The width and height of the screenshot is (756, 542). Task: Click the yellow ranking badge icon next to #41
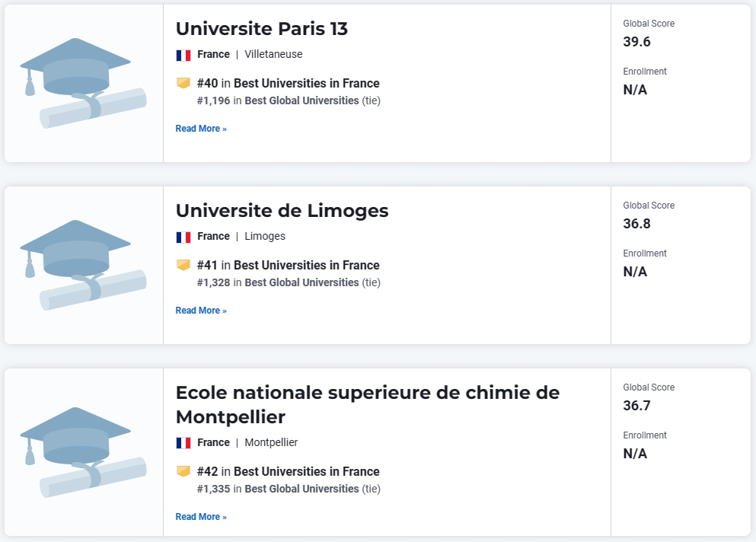click(183, 265)
